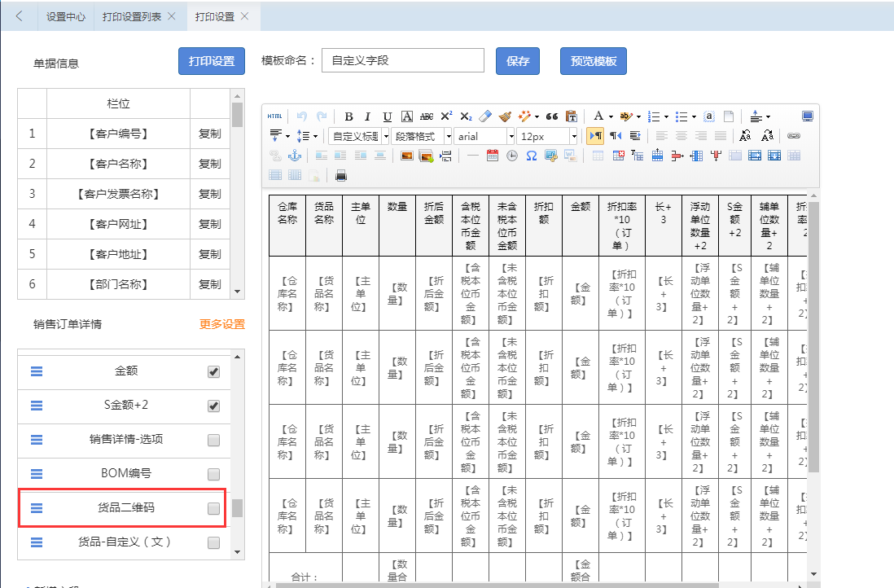The height and width of the screenshot is (588, 894).
Task: Close the 打印设置 tab
Action: (x=244, y=16)
